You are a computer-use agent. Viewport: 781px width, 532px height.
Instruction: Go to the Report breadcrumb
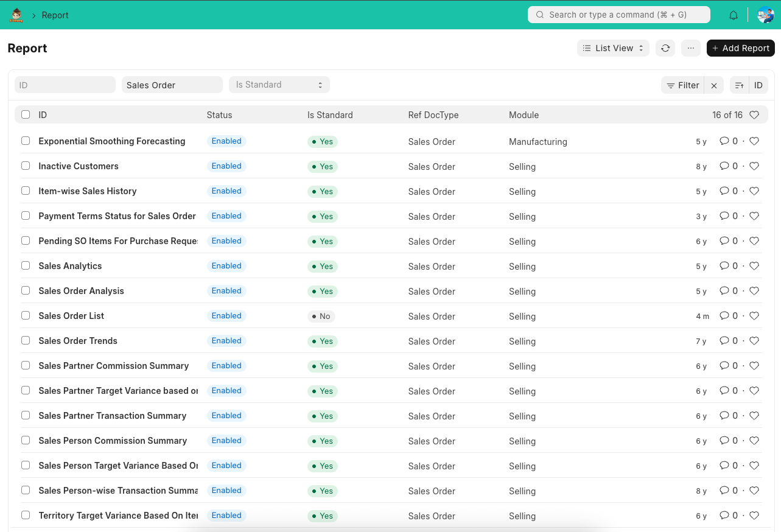pyautogui.click(x=56, y=15)
